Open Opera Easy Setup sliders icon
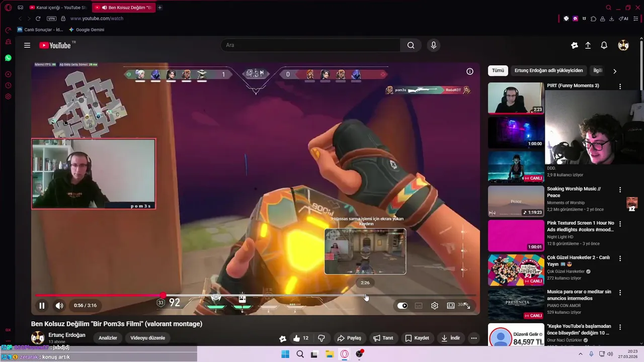644x362 pixels. pyautogui.click(x=636, y=19)
